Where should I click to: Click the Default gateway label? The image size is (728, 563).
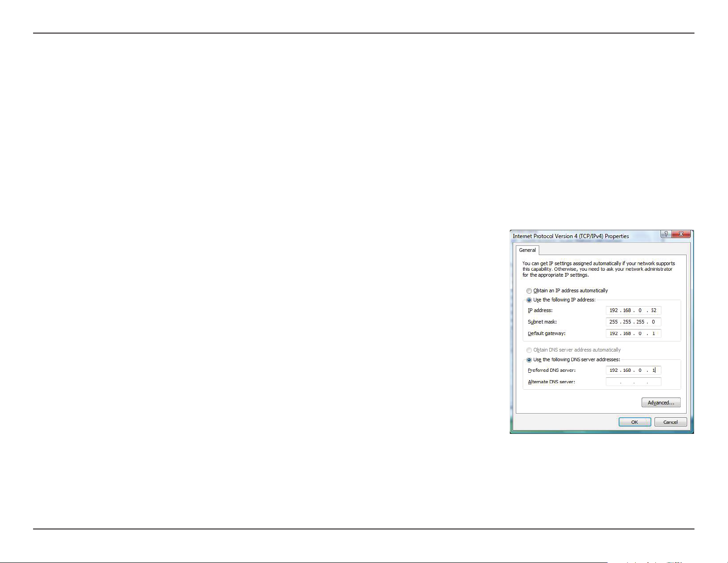point(547,333)
